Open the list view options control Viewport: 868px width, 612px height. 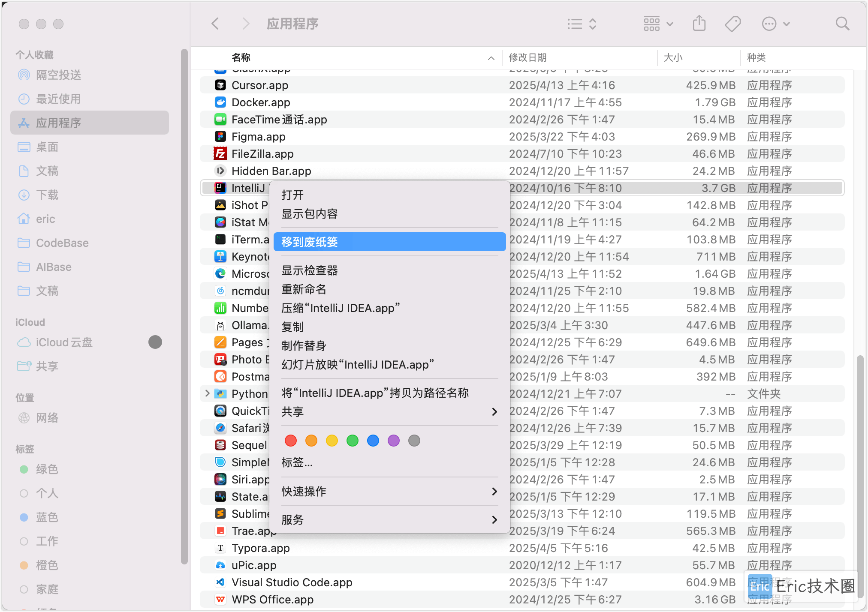coord(582,24)
